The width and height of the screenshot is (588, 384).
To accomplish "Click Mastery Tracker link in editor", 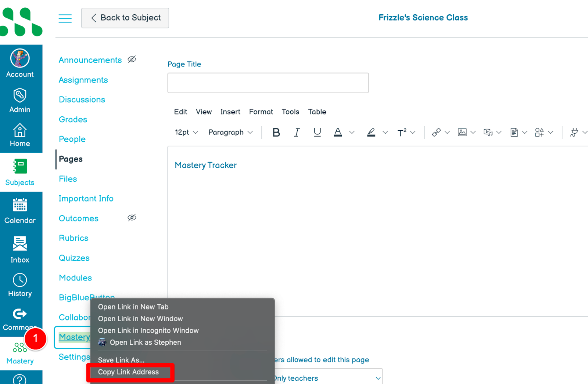I will [206, 165].
